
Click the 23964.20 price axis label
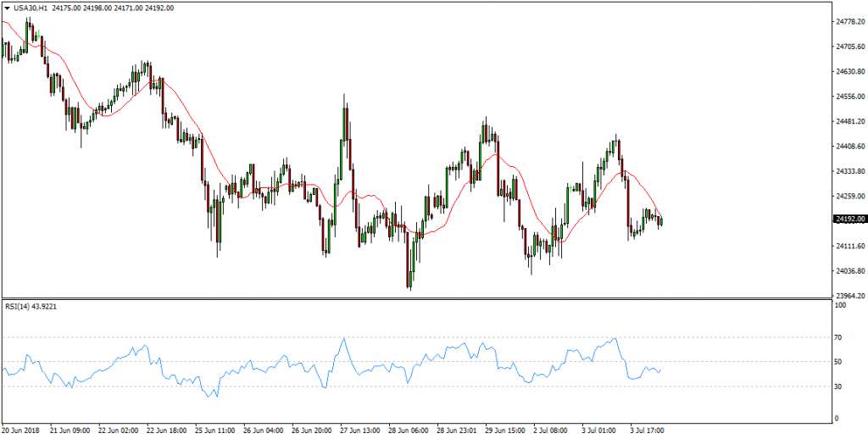(x=851, y=295)
